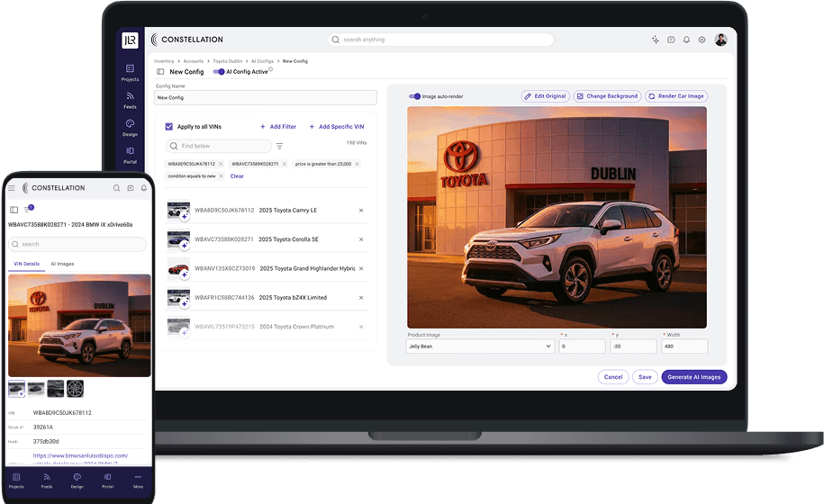Open the bmwsanluisobispo.com link on phone

pyautogui.click(x=80, y=455)
